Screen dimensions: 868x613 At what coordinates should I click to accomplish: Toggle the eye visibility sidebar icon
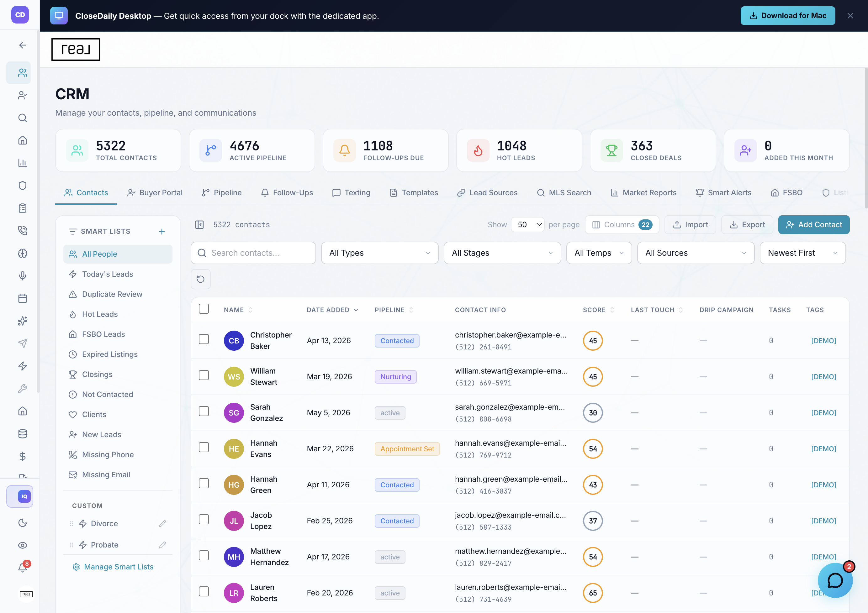(x=22, y=545)
